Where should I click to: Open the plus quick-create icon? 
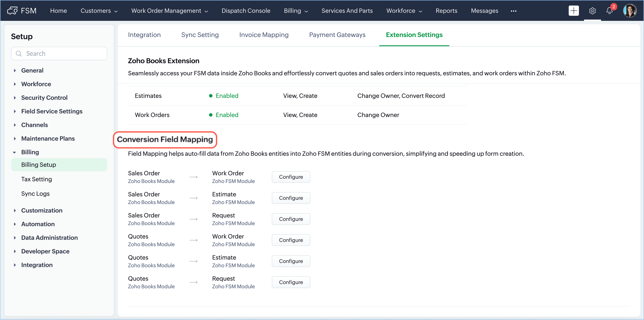[x=574, y=10]
